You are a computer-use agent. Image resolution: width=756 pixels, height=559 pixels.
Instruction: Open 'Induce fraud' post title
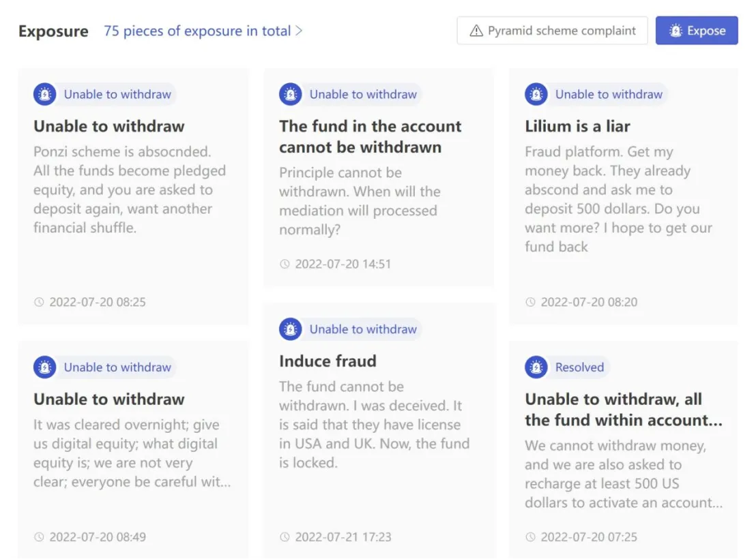[x=328, y=361]
